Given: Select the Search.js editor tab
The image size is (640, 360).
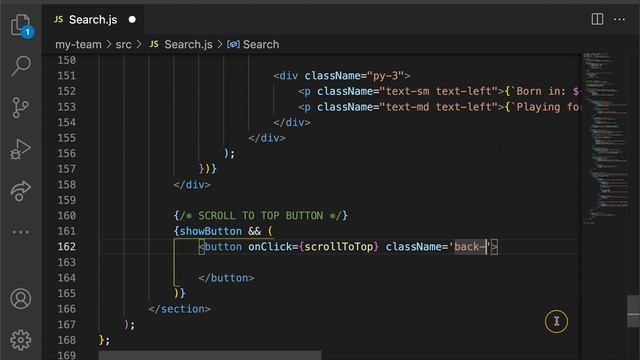Looking at the screenshot, I should [x=93, y=20].
